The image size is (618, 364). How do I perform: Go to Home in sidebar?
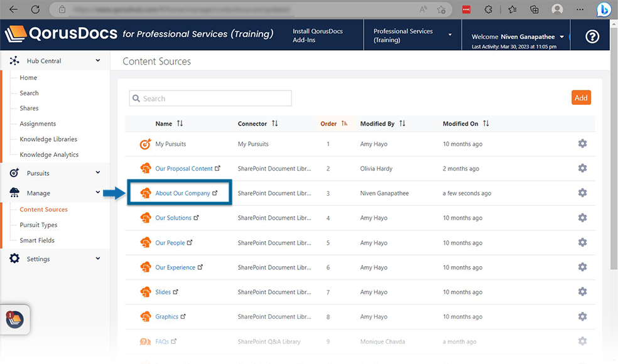click(x=28, y=78)
